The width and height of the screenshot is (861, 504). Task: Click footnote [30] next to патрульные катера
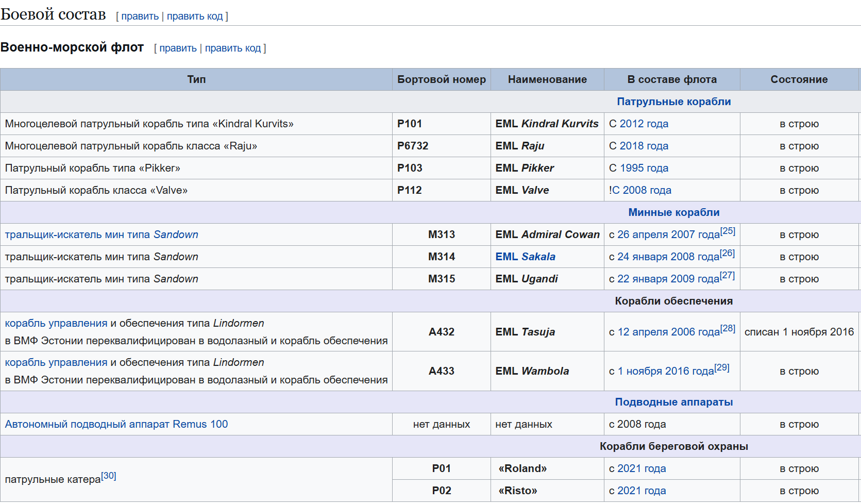point(109,476)
